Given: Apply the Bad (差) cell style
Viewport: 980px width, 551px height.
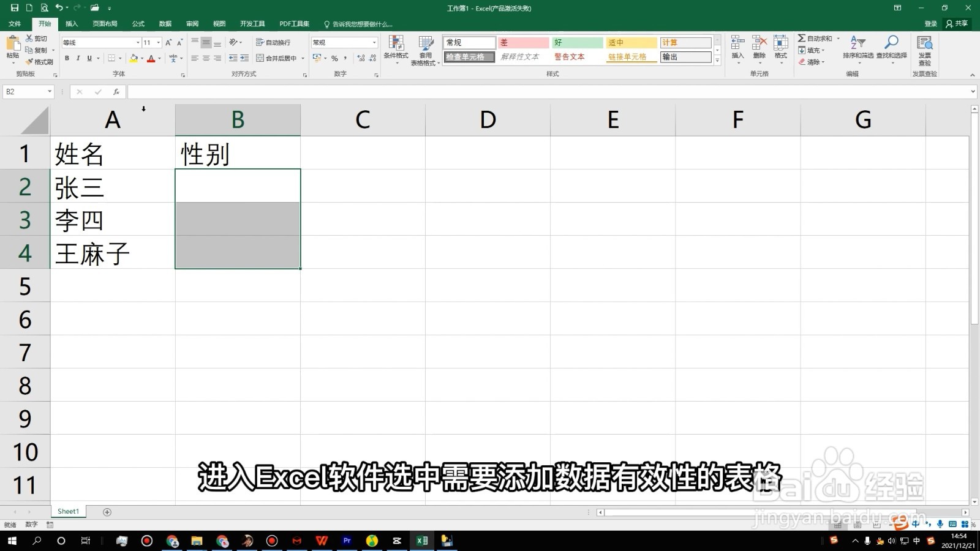Looking at the screenshot, I should point(523,42).
